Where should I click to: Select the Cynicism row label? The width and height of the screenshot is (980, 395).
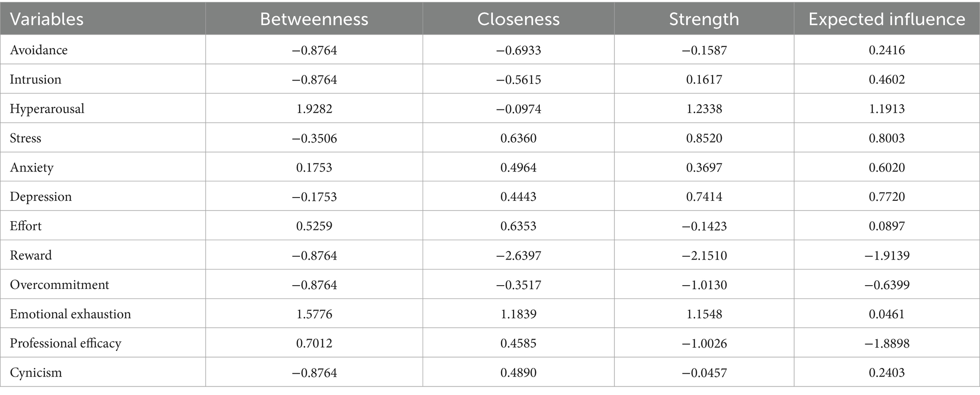tap(36, 373)
